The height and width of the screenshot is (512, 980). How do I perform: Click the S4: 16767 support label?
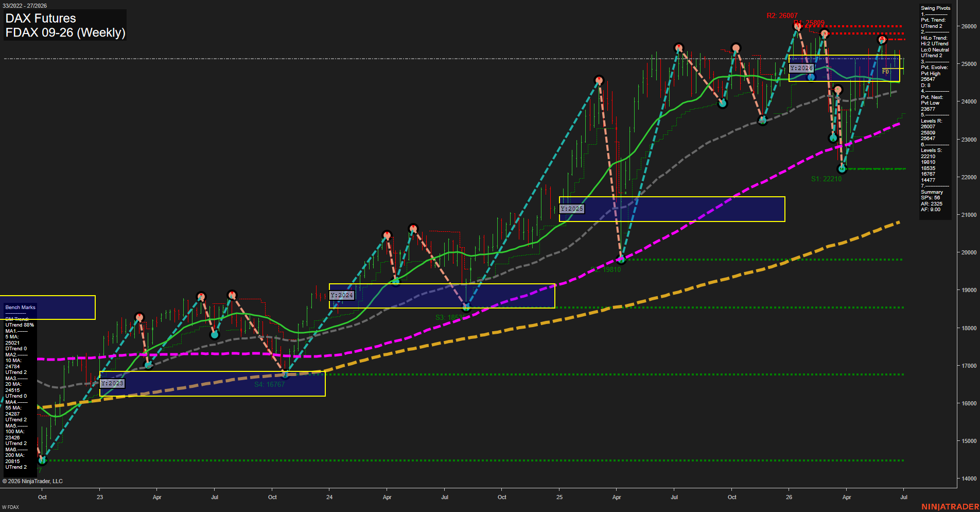coord(269,384)
